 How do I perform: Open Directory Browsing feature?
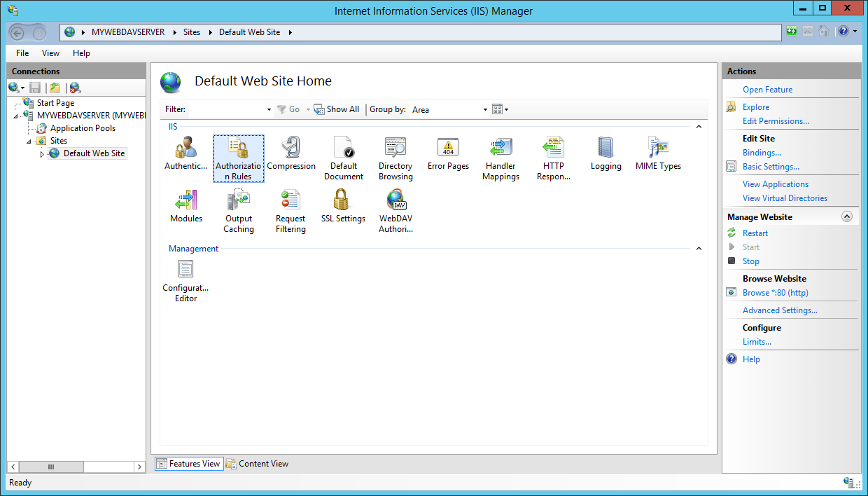(395, 158)
